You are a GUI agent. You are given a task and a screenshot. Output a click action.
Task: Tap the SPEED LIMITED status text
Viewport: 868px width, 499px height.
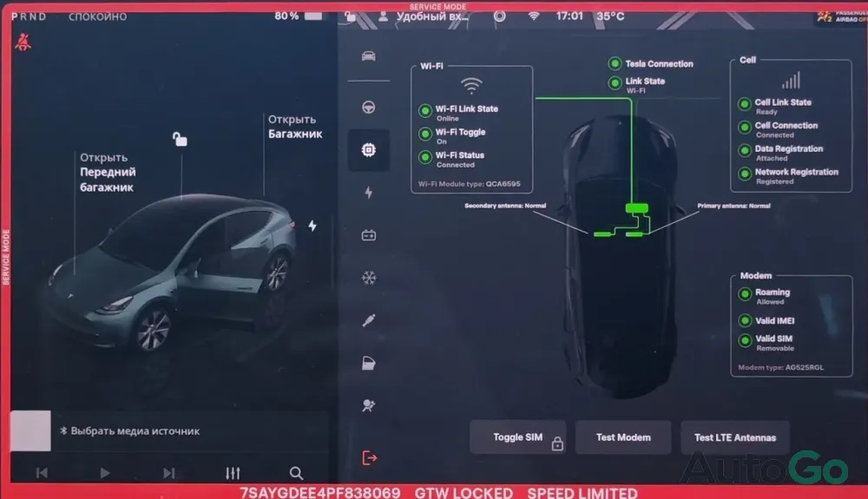(x=582, y=492)
